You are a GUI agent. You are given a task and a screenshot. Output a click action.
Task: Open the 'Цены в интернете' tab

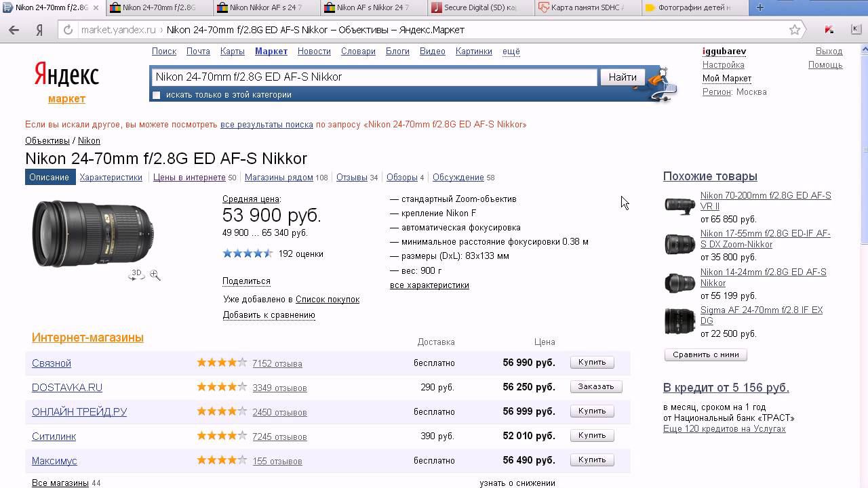coord(189,178)
